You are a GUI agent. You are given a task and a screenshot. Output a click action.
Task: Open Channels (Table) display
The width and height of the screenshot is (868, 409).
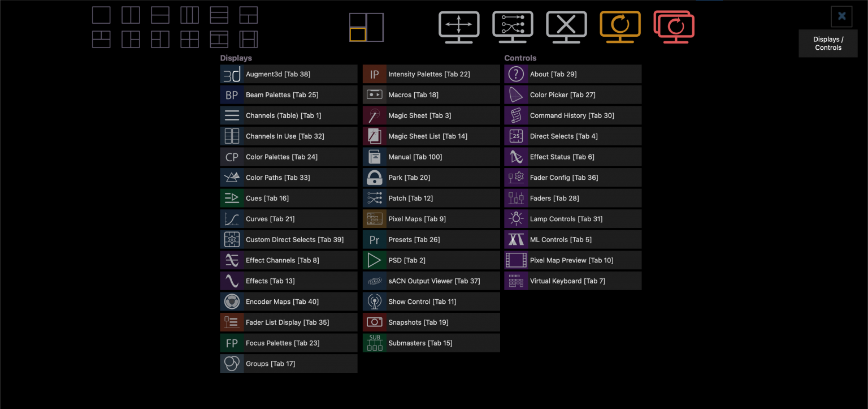click(x=289, y=115)
